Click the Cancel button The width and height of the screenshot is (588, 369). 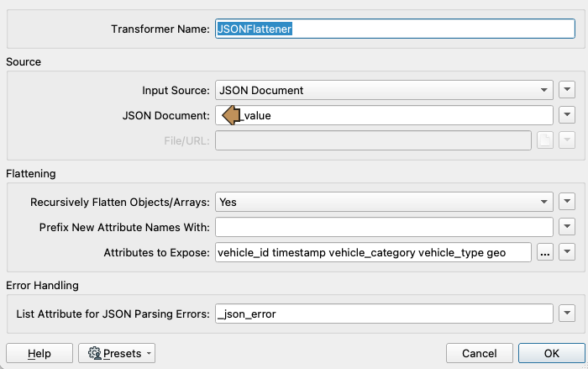[x=480, y=353]
